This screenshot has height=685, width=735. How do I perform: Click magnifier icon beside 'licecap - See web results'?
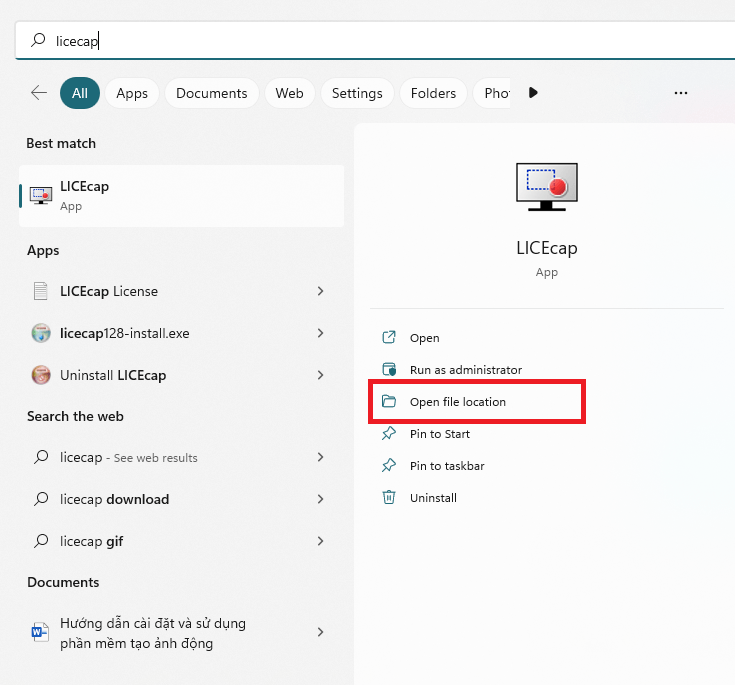(41, 457)
